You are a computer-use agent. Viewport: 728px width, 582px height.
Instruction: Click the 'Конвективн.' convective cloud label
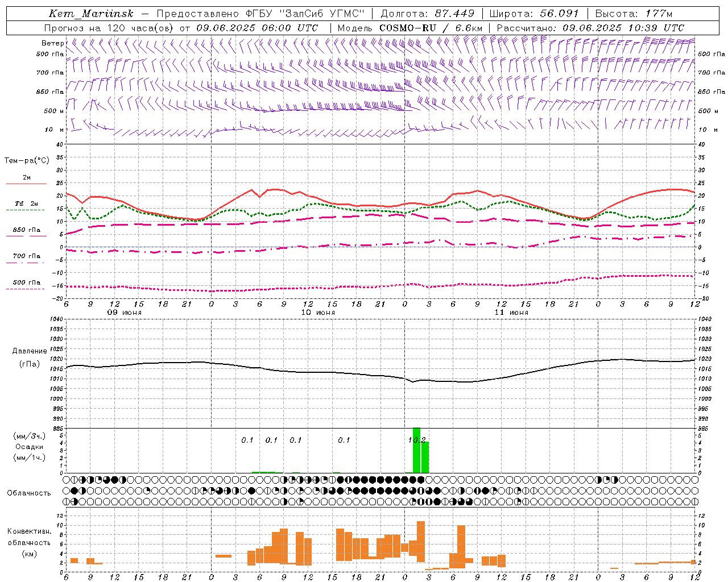29,531
